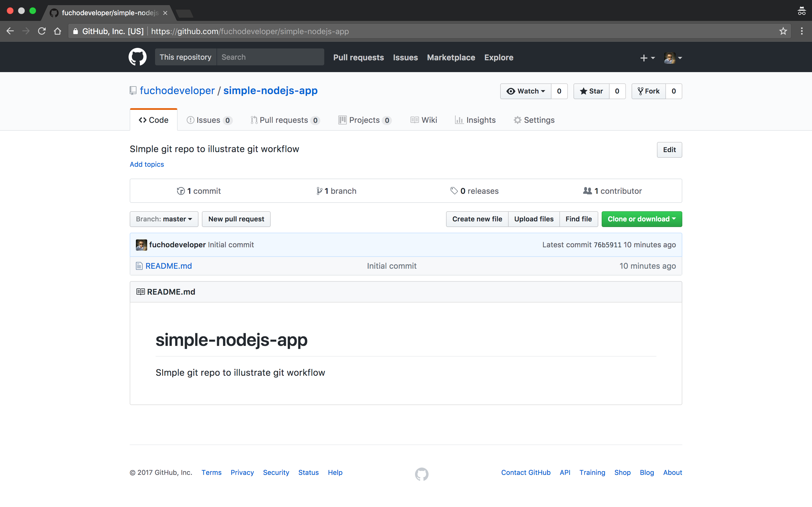812x507 pixels.
Task: Focus the repository Search field
Action: point(270,57)
